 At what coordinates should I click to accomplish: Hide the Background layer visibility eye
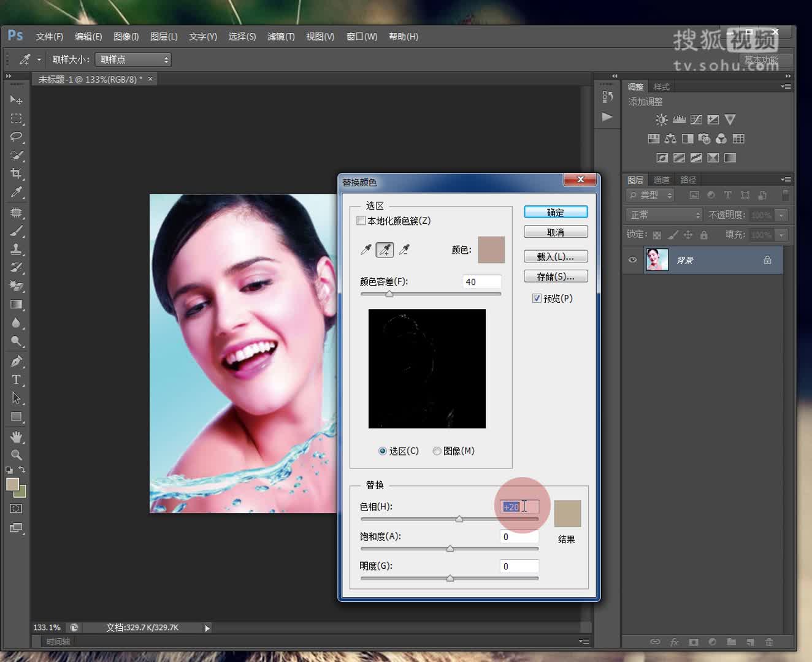[x=632, y=260]
